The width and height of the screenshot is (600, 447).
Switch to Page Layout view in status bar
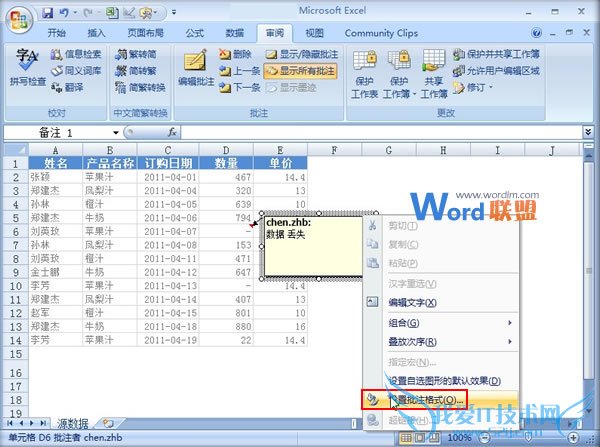click(x=420, y=437)
